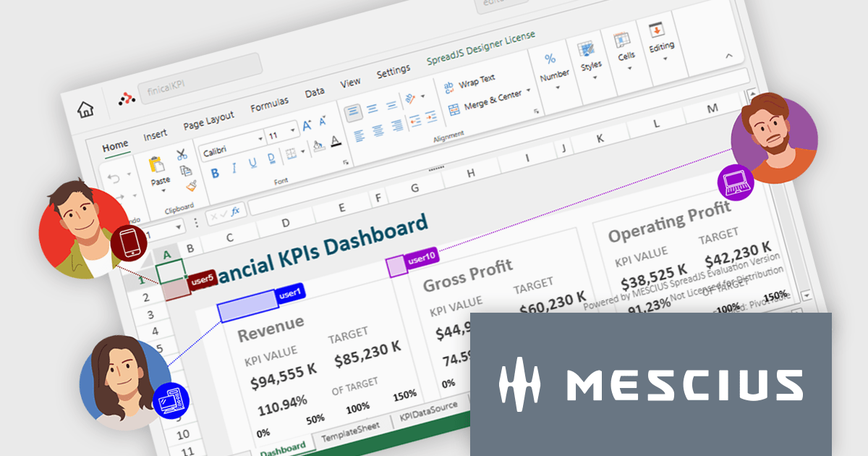Align cell text left
868x456 pixels.
359,135
